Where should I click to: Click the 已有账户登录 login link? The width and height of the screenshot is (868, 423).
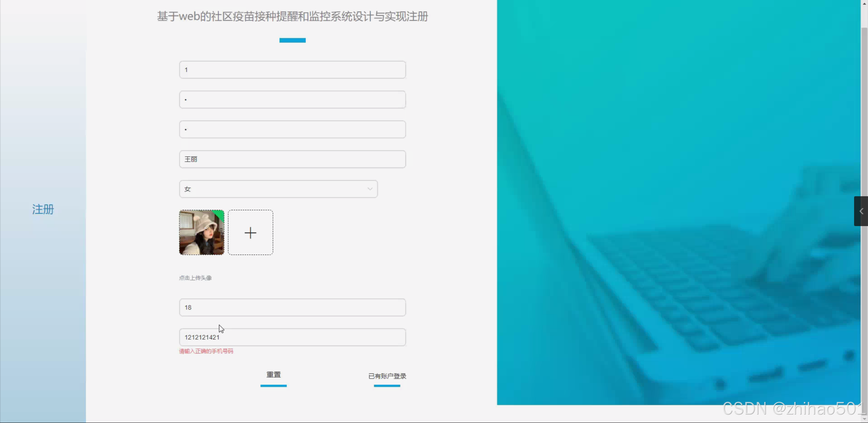click(x=387, y=376)
